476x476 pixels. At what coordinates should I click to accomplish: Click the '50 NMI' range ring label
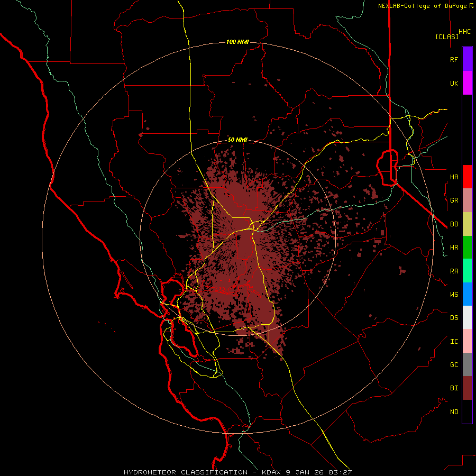(x=237, y=140)
